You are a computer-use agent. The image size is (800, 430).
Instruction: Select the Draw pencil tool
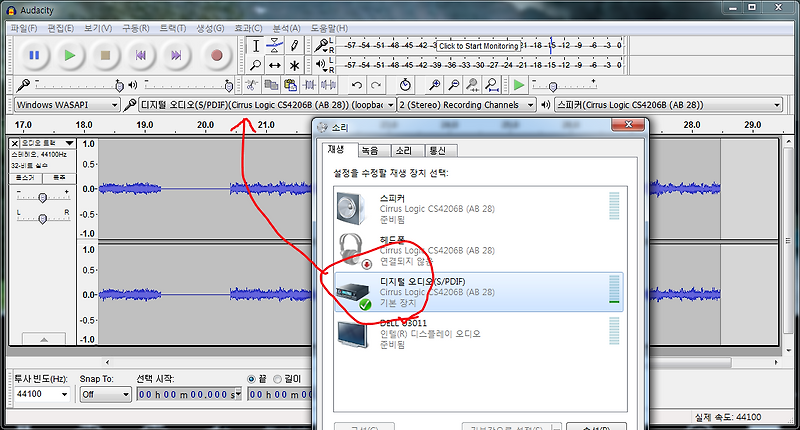coord(294,46)
